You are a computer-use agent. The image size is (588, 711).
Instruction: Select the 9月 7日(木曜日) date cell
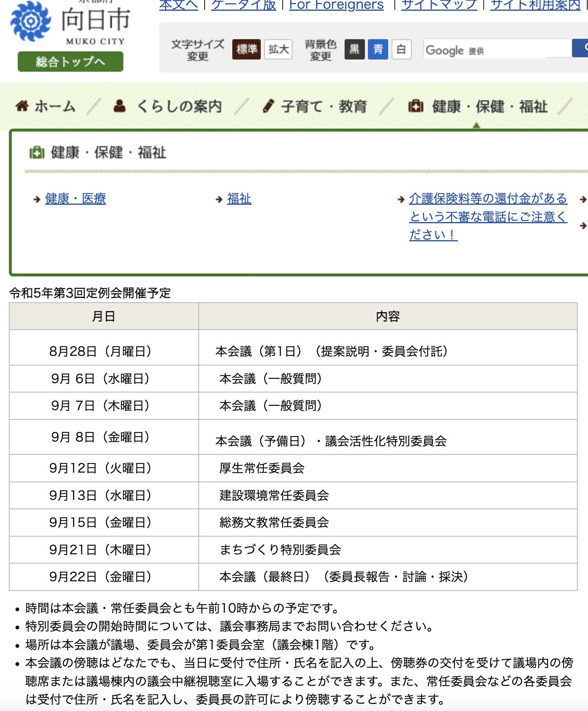click(x=104, y=406)
